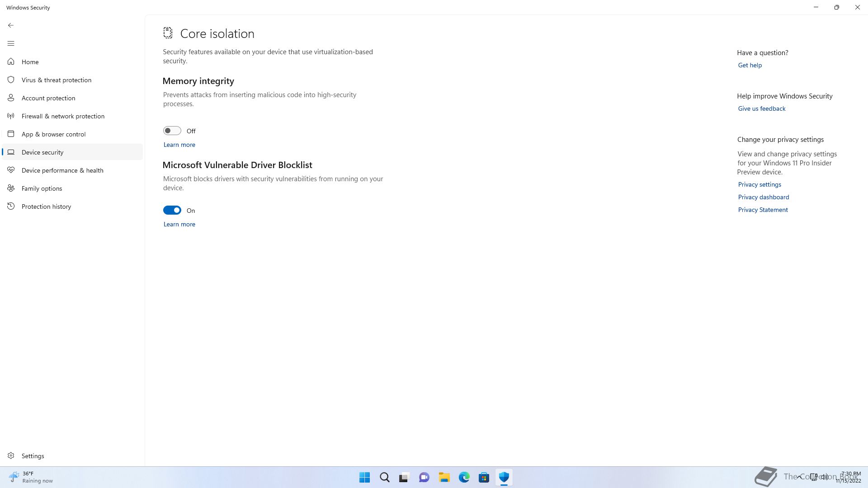The height and width of the screenshot is (488, 868).
Task: Click the App & browser control window icon
Action: [11, 134]
